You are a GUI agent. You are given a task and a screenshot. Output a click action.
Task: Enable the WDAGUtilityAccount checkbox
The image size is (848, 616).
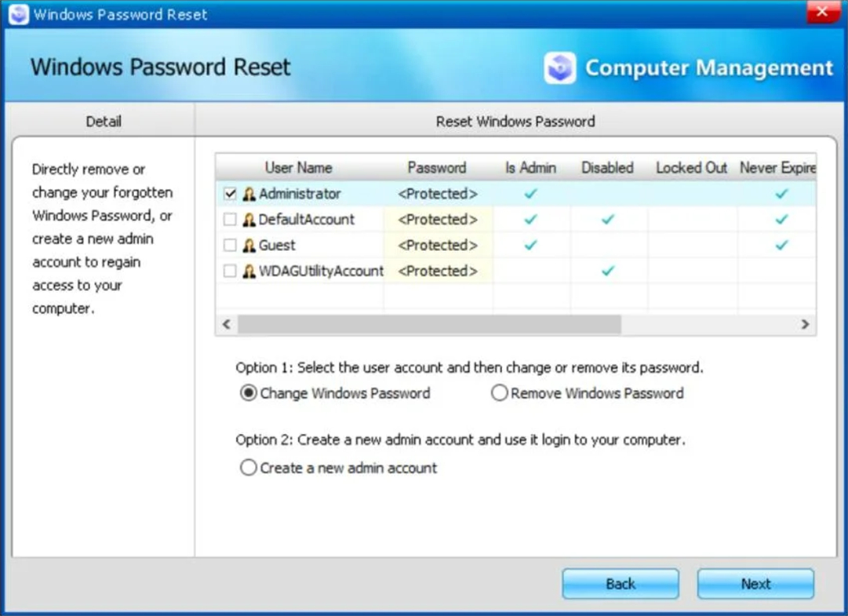[x=230, y=272]
